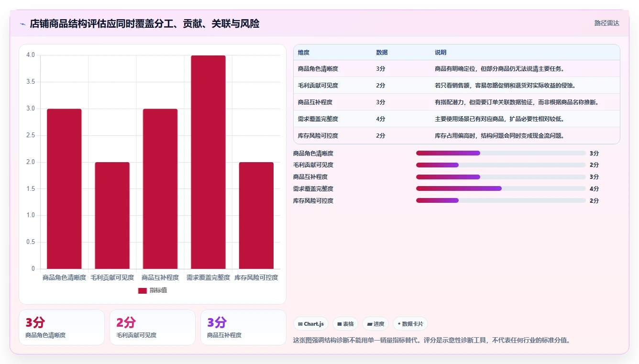
Task: Open the 2分 毛利贡献可见度 data card
Action: tap(153, 327)
